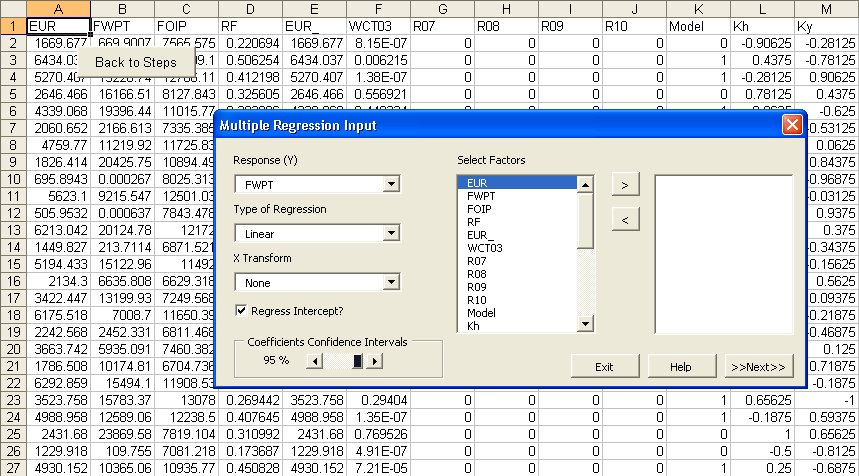Click the confidence interval slider thumb

coord(357,361)
